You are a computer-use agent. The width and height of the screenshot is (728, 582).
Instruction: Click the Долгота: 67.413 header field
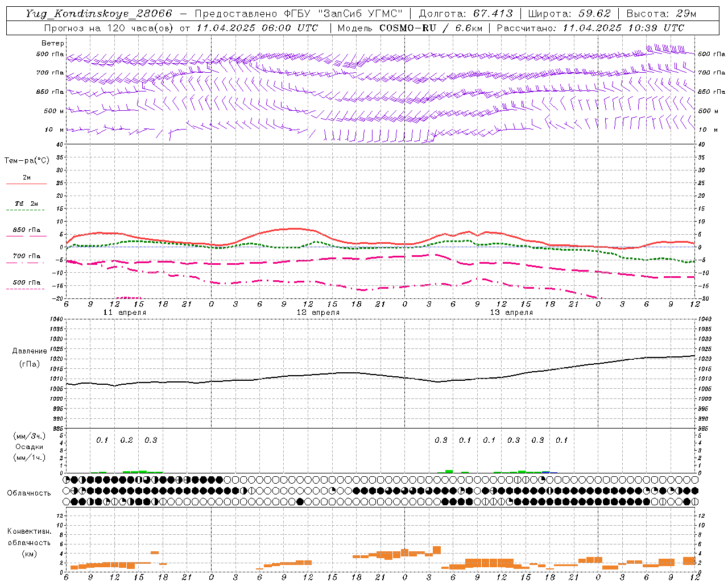pos(465,14)
